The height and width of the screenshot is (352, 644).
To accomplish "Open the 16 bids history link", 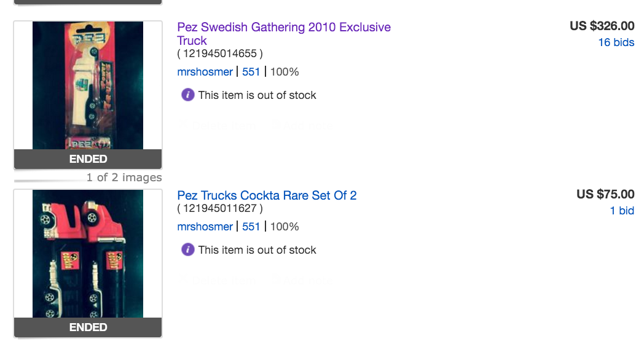I will 616,42.
